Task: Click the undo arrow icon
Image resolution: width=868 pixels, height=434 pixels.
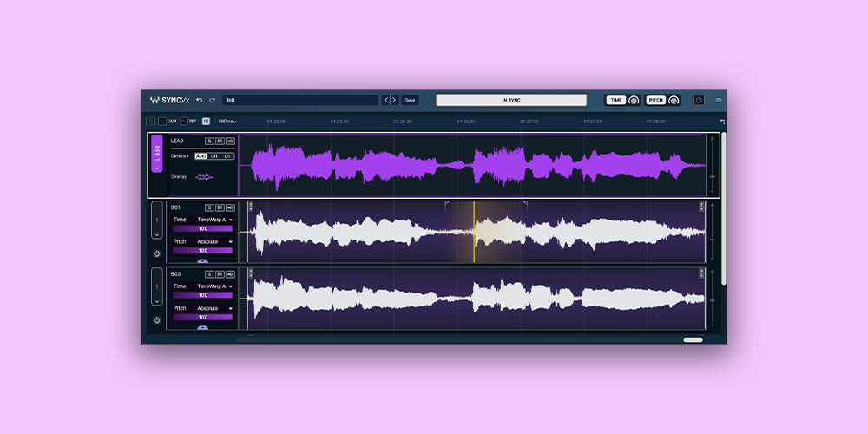Action: [200, 100]
